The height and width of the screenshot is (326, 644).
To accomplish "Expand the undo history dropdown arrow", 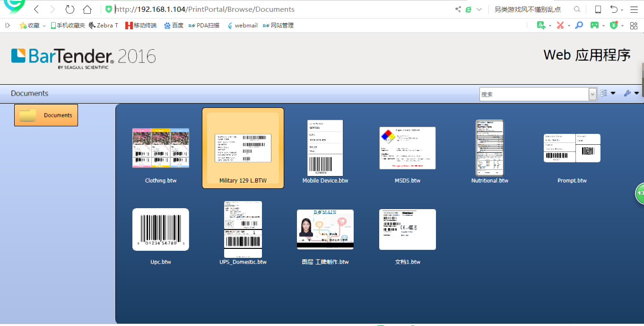I will click(622, 10).
